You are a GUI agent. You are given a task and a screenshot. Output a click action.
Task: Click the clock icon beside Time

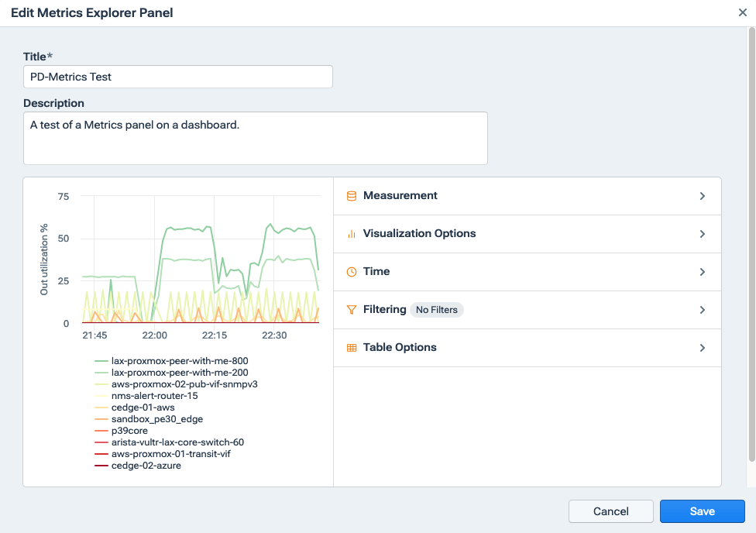(350, 271)
